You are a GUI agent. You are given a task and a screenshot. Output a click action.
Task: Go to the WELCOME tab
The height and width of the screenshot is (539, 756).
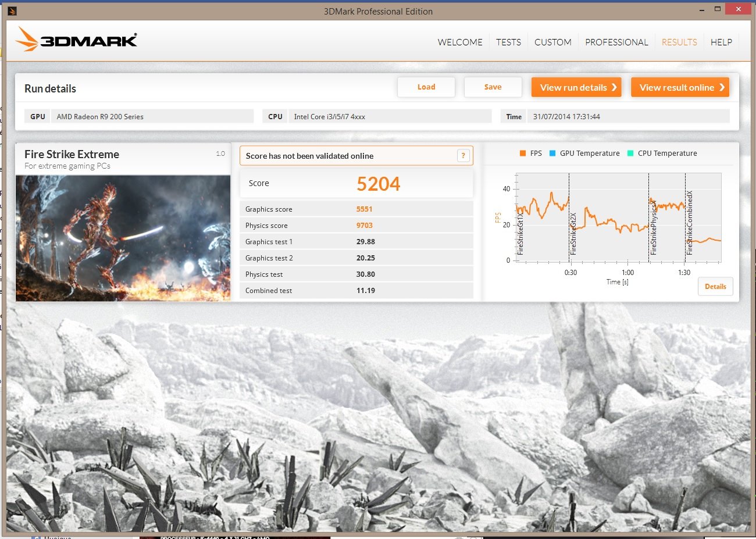(x=460, y=42)
